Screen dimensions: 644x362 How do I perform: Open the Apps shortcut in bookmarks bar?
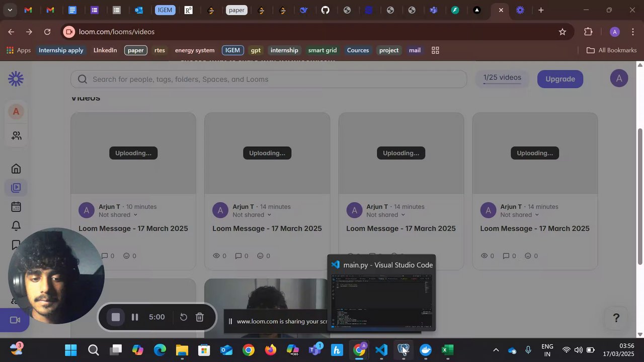click(19, 50)
